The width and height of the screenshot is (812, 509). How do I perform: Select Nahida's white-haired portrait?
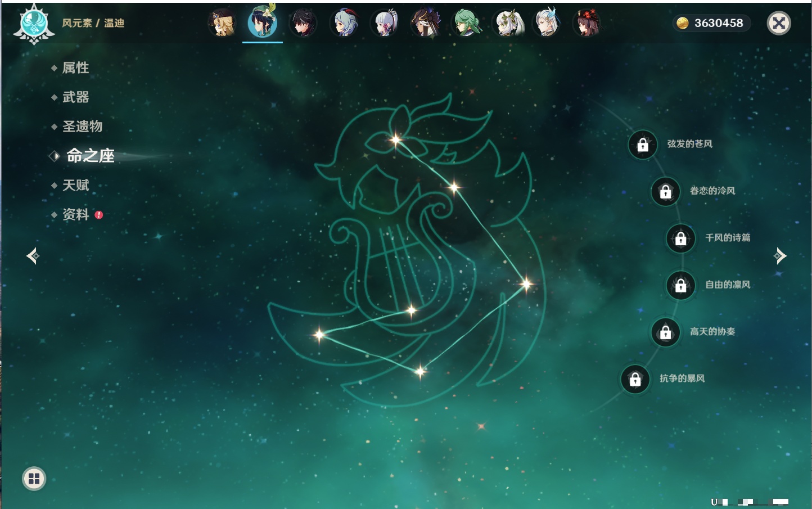click(x=508, y=24)
